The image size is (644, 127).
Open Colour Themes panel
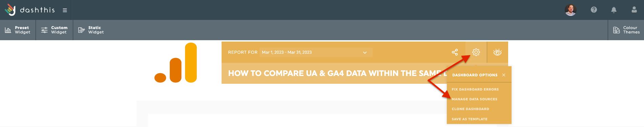626,30
